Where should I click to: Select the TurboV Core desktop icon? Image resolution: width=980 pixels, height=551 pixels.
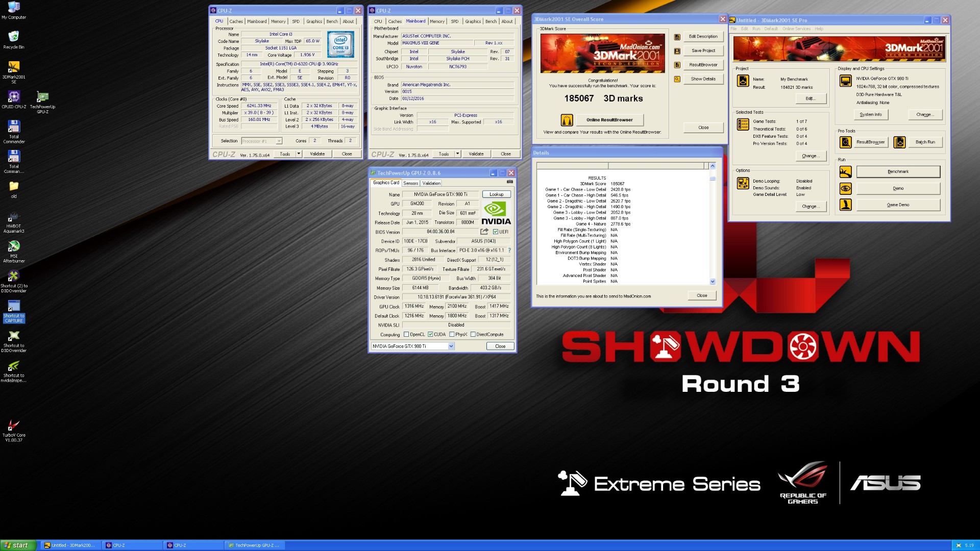click(14, 431)
